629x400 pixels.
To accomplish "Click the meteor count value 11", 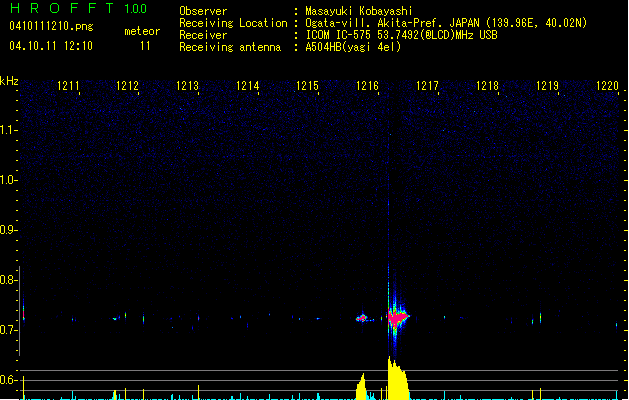I will 146,46.
